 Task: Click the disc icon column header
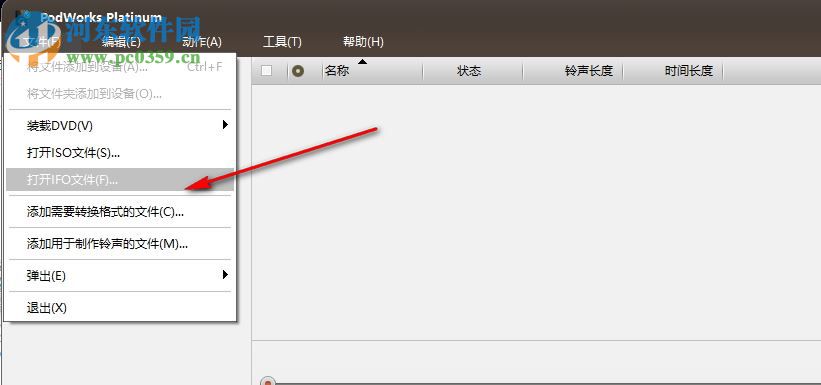point(298,71)
